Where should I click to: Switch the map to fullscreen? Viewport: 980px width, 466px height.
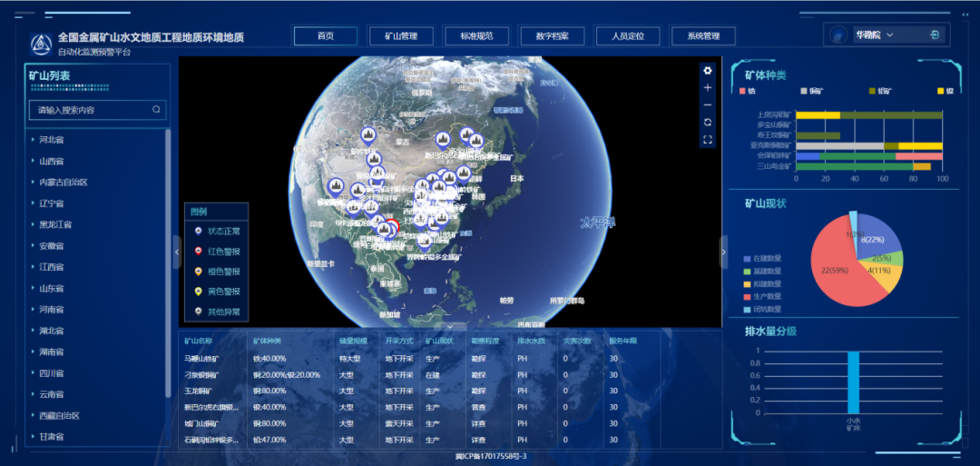(708, 140)
